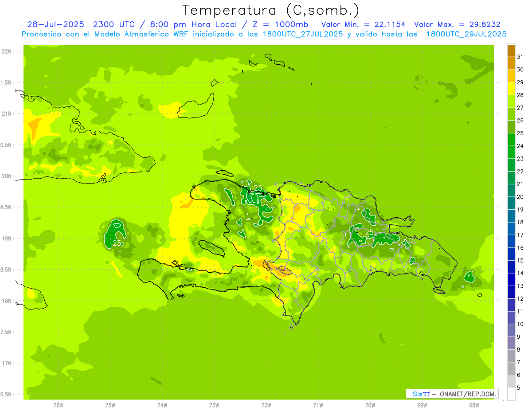This screenshot has height=411, width=532.
Task: Click the '25' colorbar value
Action: coord(520,133)
